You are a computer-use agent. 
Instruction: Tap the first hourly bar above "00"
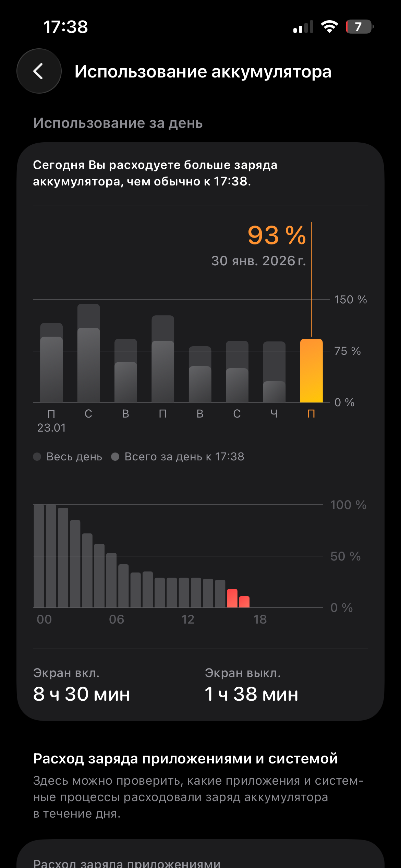[39, 556]
